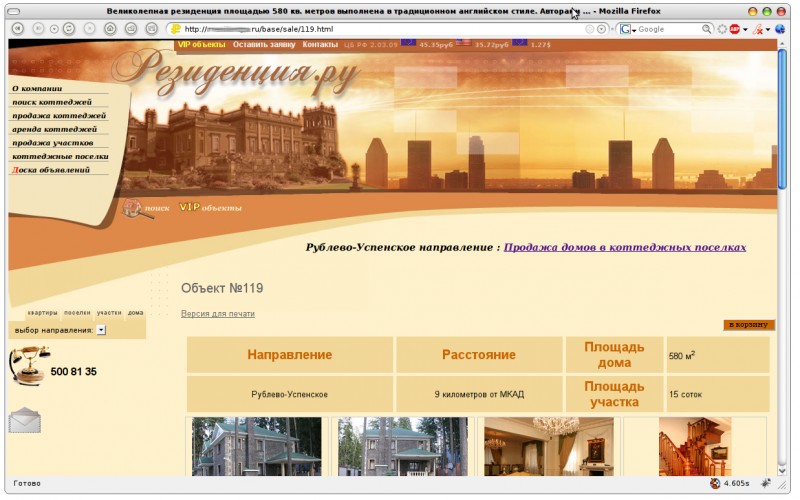Open the 'выбор направления' dropdown
This screenshot has height=500, width=800.
pyautogui.click(x=102, y=330)
